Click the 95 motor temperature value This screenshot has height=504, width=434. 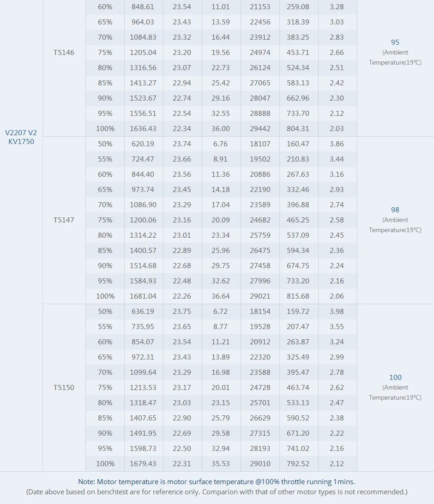tap(395, 42)
